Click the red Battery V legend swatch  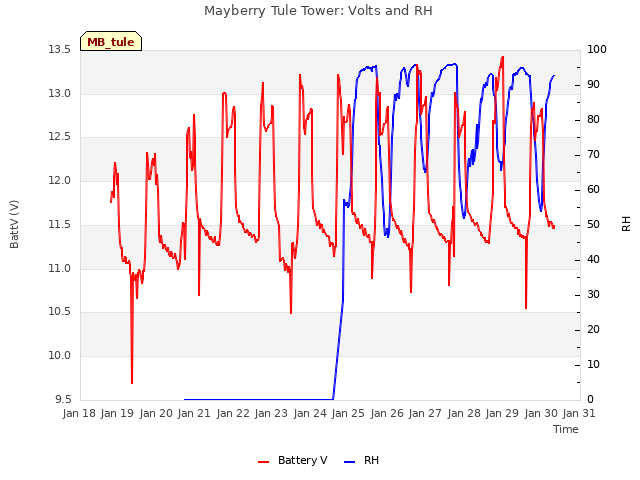[x=264, y=461]
